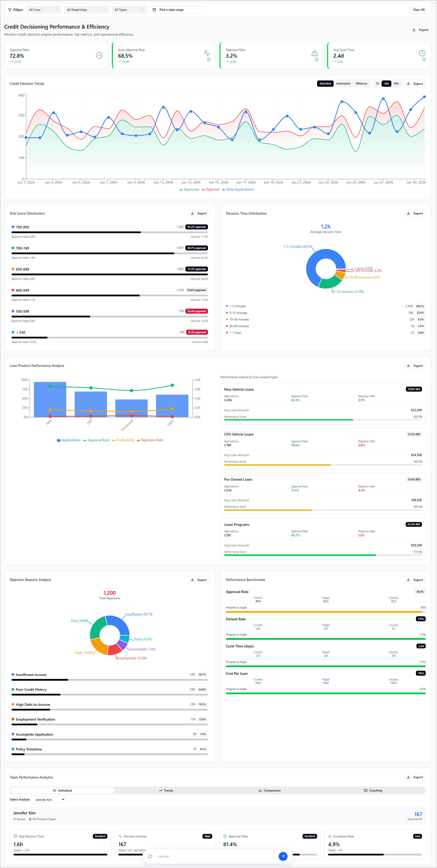Open the All Lines dropdown
Screen dimensions: 437x868
[x=43, y=10]
